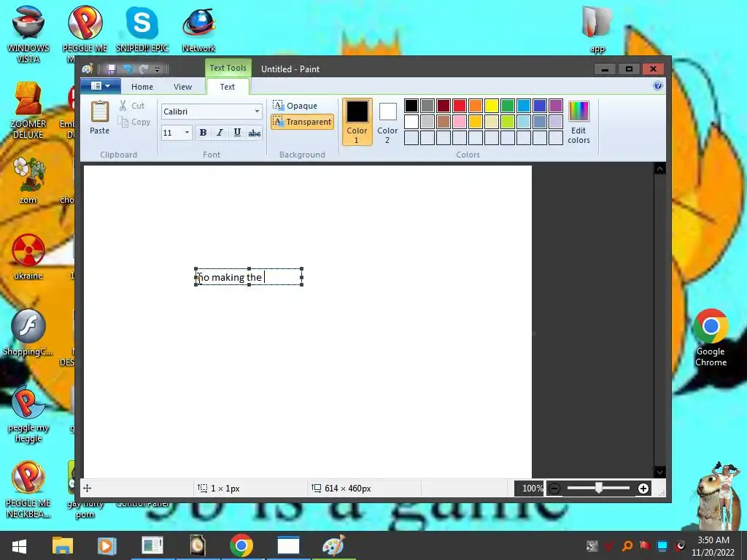747x560 pixels.
Task: Pick the black color swatch
Action: pyautogui.click(x=411, y=106)
